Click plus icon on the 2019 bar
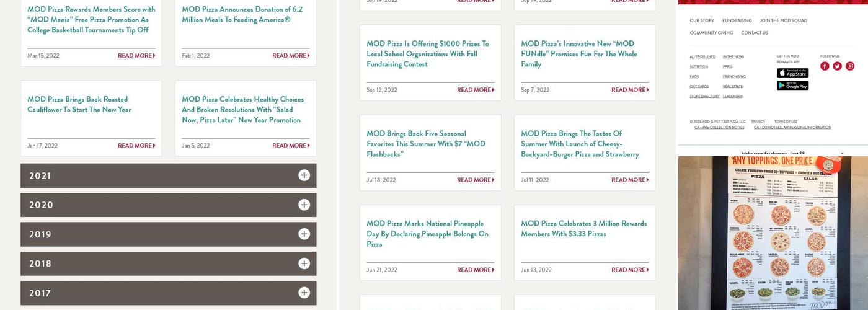Viewport: 868px width, 310px height. (x=304, y=234)
